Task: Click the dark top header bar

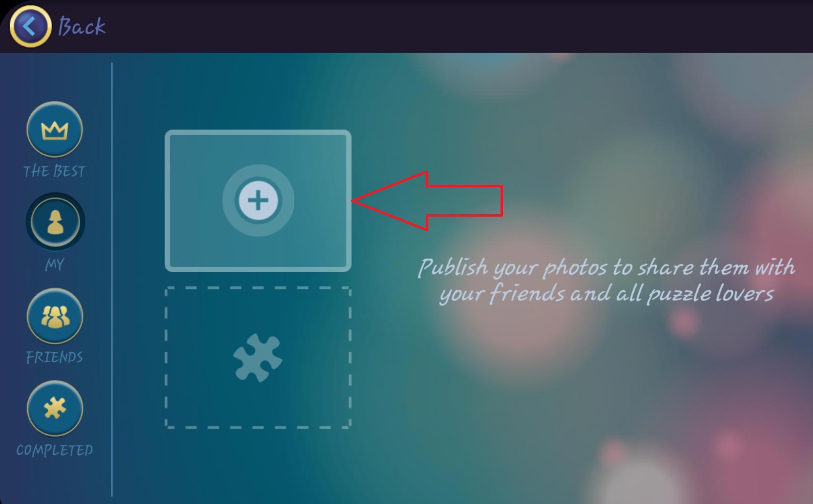Action: pyautogui.click(x=406, y=26)
